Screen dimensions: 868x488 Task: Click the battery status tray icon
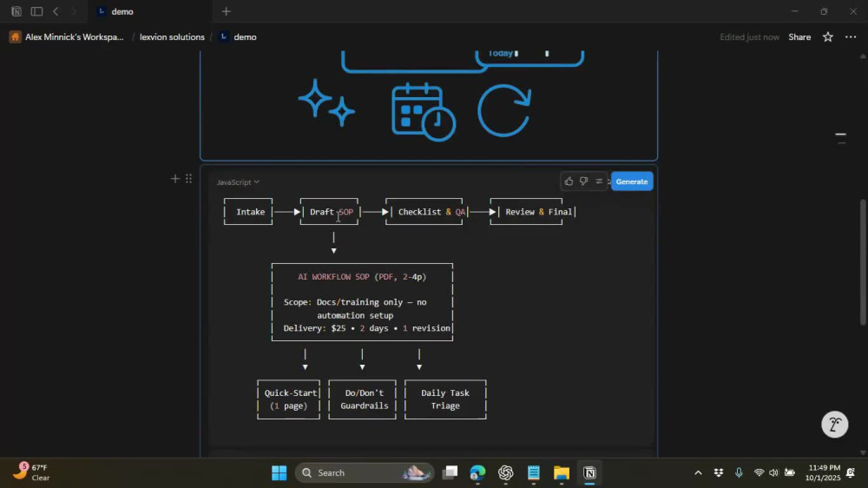pyautogui.click(x=790, y=472)
